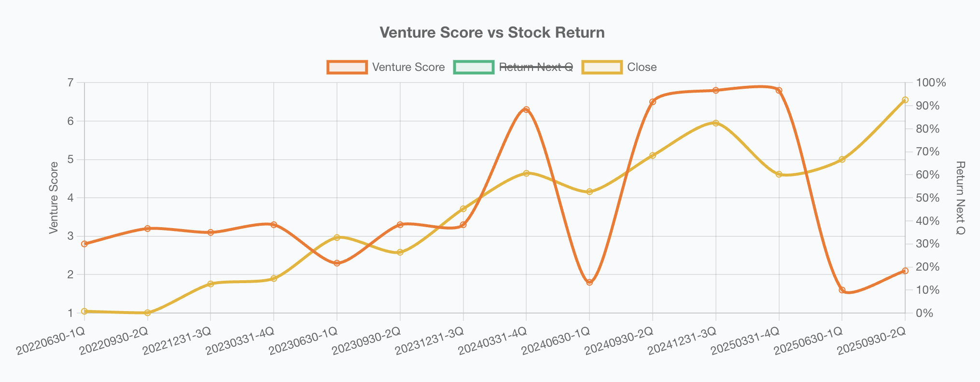Select the Close point at 20250930-2Q
980x382 pixels.
905,100
